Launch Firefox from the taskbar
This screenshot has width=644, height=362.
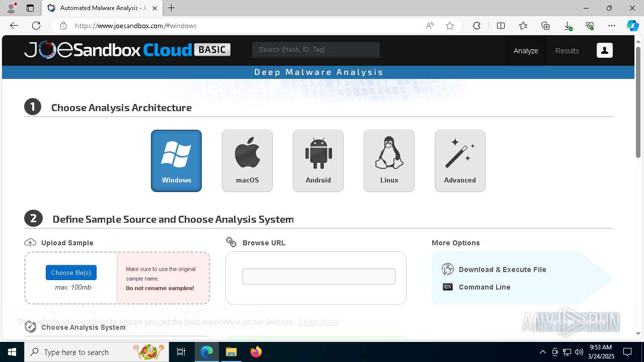click(x=256, y=352)
